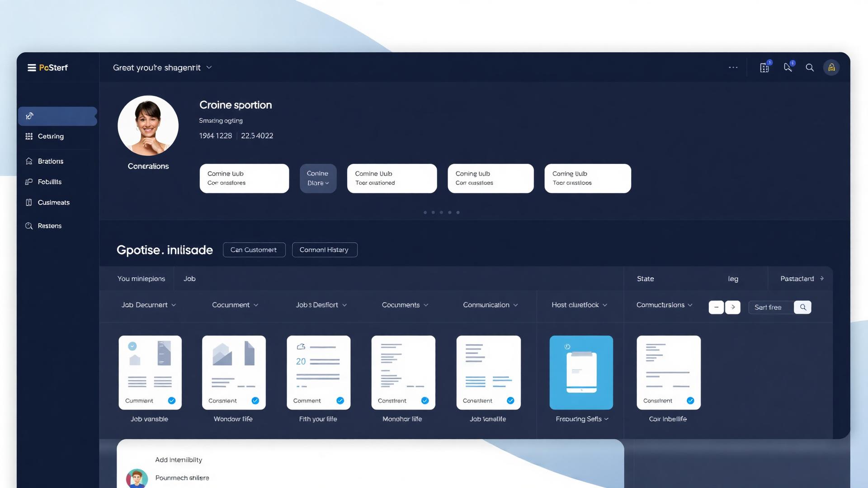
Task: Click the Restens search icon
Action: pyautogui.click(x=29, y=226)
